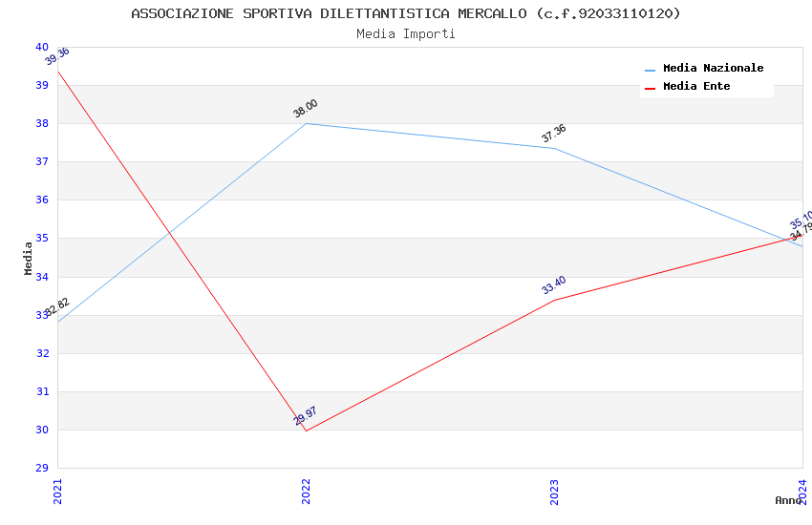Click the chart title with the association name
Screen dimensions: 812x525
406,13
